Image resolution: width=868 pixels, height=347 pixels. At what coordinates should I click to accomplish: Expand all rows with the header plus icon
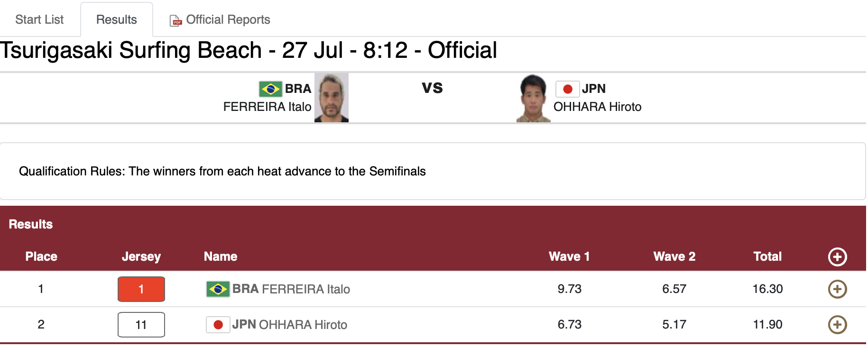point(837,257)
